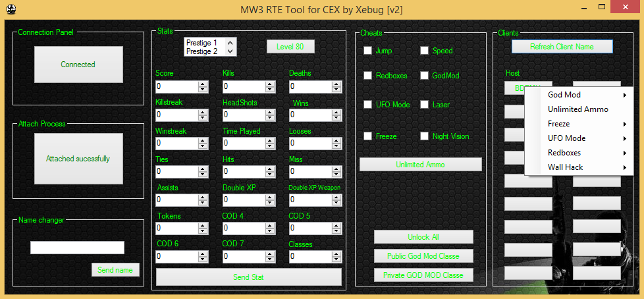Click the Level 80 button
Image resolution: width=644 pixels, height=299 pixels.
point(290,46)
